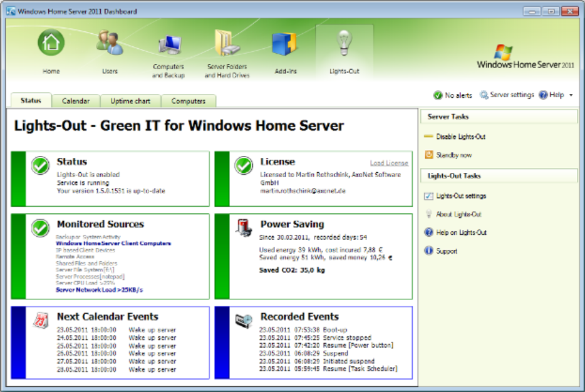The width and height of the screenshot is (585, 392).
Task: Click the Status panel green checkmark icon
Action: pyautogui.click(x=40, y=165)
